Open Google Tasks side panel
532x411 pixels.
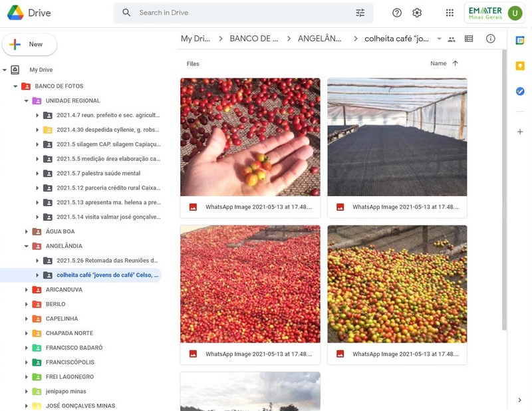pyautogui.click(x=520, y=91)
